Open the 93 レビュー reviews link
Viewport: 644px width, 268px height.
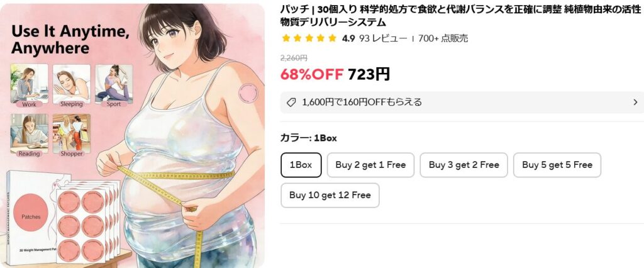coord(383,38)
